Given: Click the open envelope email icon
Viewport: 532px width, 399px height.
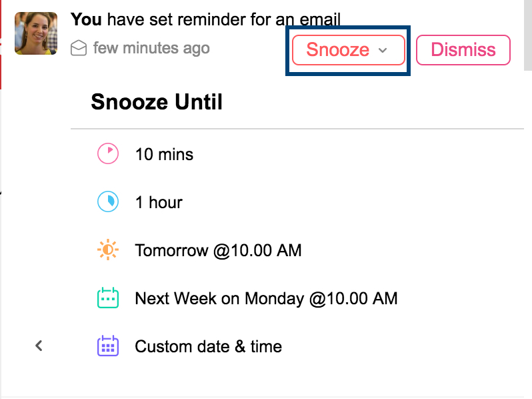Looking at the screenshot, I should click(79, 48).
